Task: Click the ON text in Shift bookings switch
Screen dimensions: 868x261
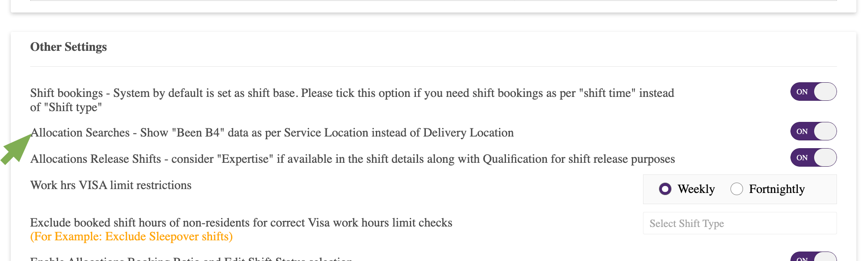Action: (802, 92)
